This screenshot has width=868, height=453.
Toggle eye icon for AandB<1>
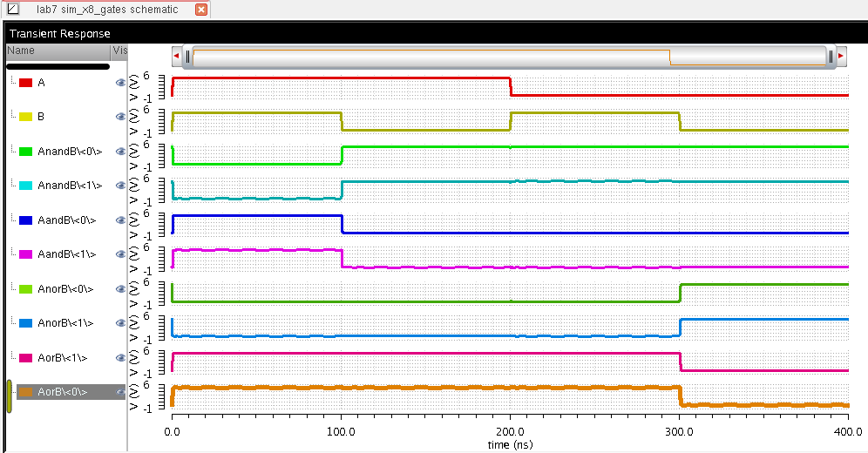point(120,254)
